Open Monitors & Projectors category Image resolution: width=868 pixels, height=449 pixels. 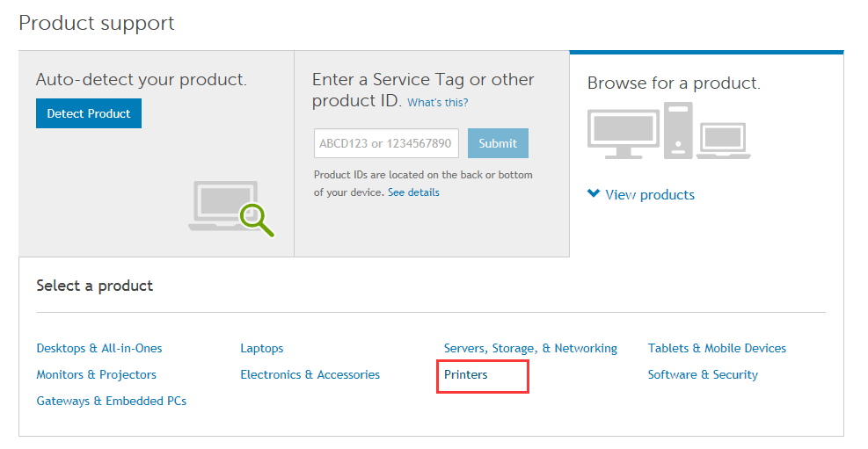96,374
